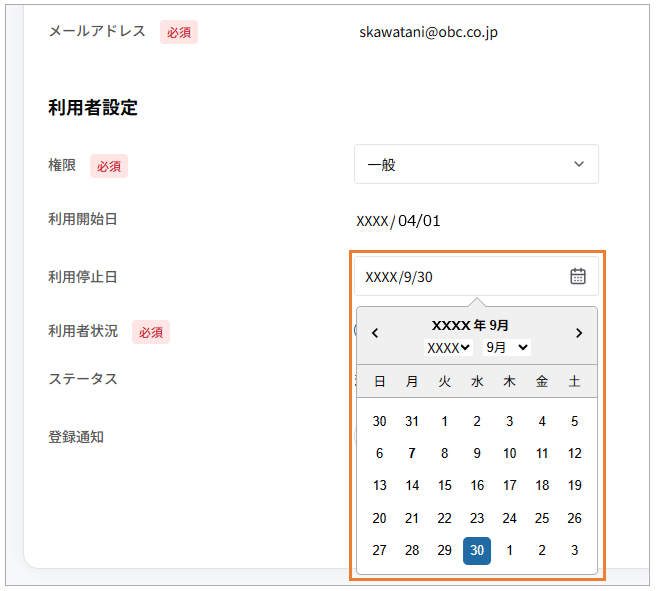
Task: Click the 利用者状況 label
Action: pos(83,331)
